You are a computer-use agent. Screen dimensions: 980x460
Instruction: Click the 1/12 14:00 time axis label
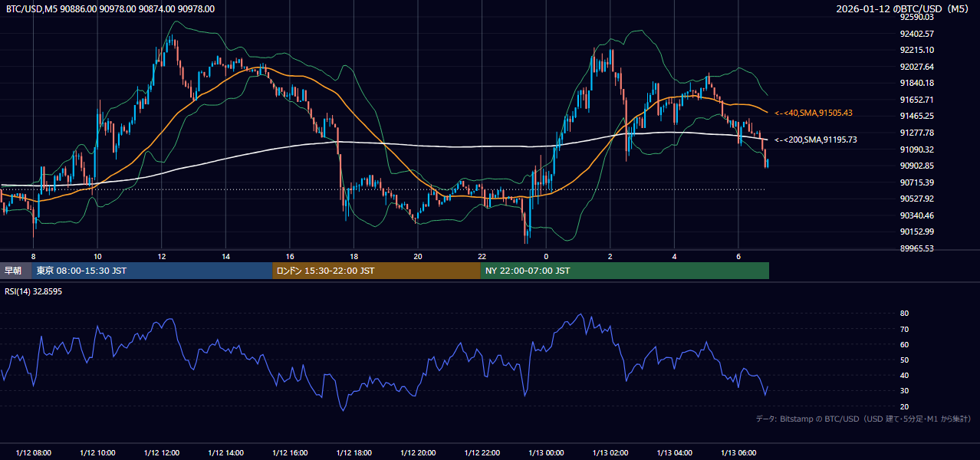pos(225,452)
